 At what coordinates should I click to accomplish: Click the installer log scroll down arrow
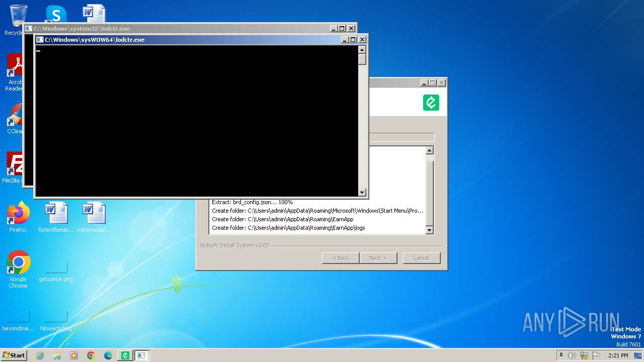(429, 230)
